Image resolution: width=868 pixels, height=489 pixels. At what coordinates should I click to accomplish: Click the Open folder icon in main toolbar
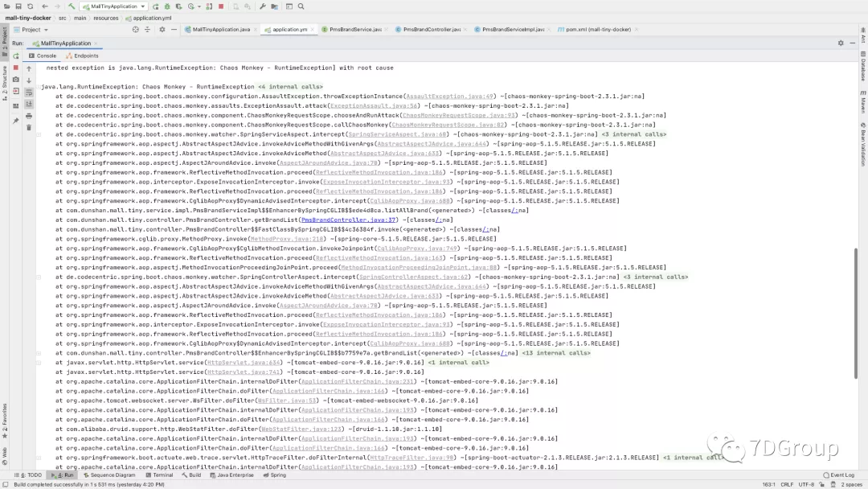tap(6, 6)
